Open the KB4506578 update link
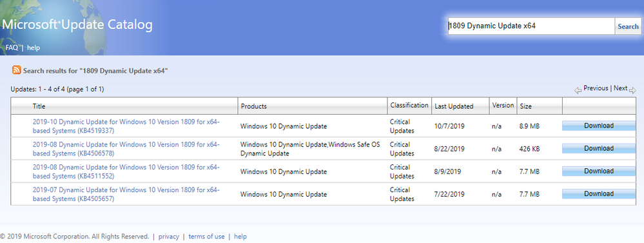The image size is (644, 243). coord(126,149)
